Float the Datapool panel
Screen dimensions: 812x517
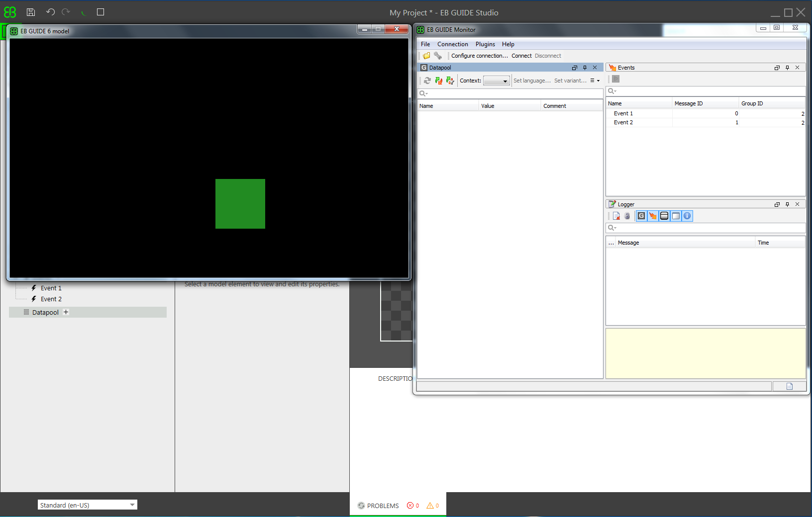tap(575, 68)
